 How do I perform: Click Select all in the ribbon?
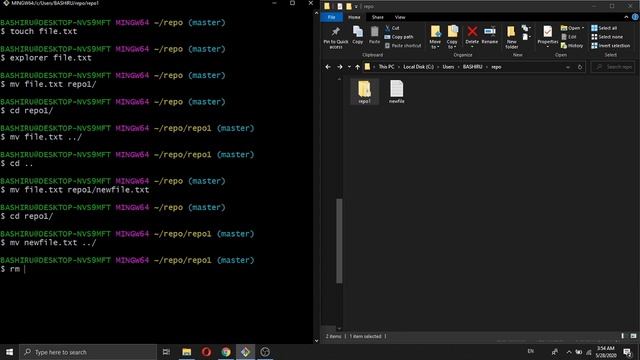[604, 28]
